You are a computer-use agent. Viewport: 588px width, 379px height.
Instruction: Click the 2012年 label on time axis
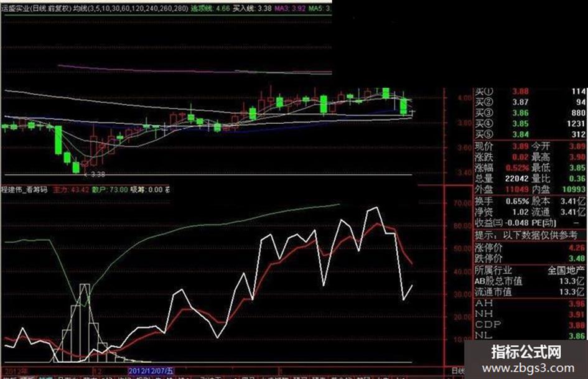[x=16, y=371]
